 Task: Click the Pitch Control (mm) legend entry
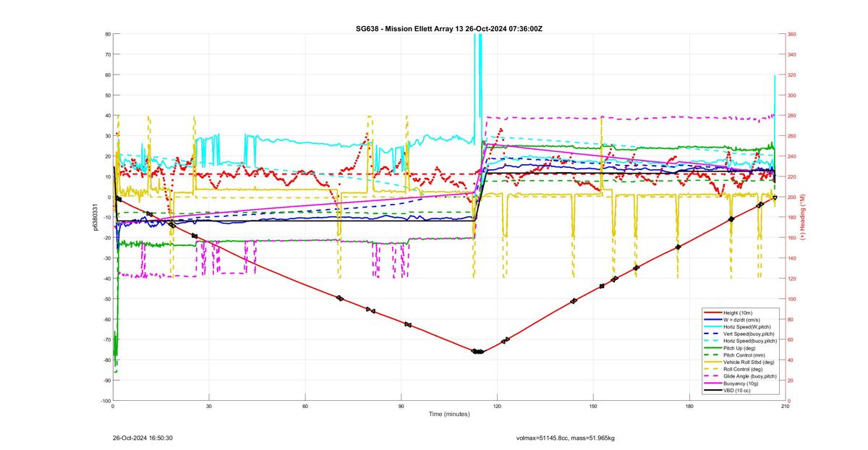739,355
